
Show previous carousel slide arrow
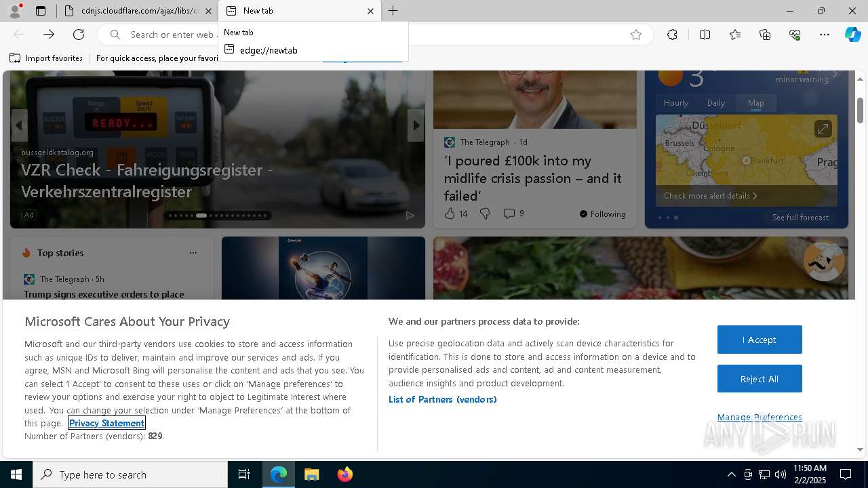(20, 125)
